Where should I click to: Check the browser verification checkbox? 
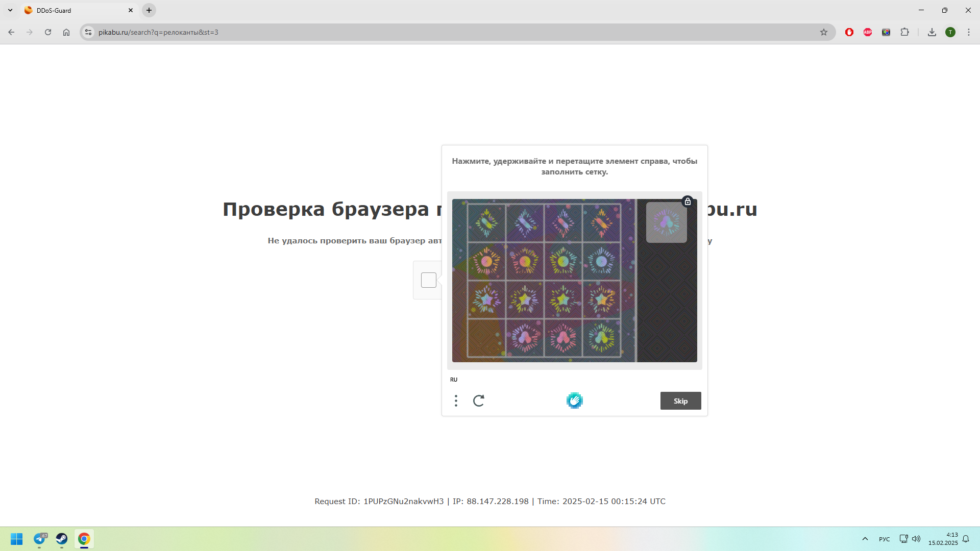coord(429,280)
